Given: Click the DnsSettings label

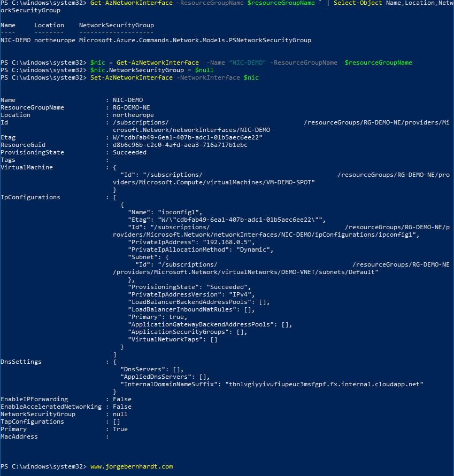Looking at the screenshot, I should [21, 362].
